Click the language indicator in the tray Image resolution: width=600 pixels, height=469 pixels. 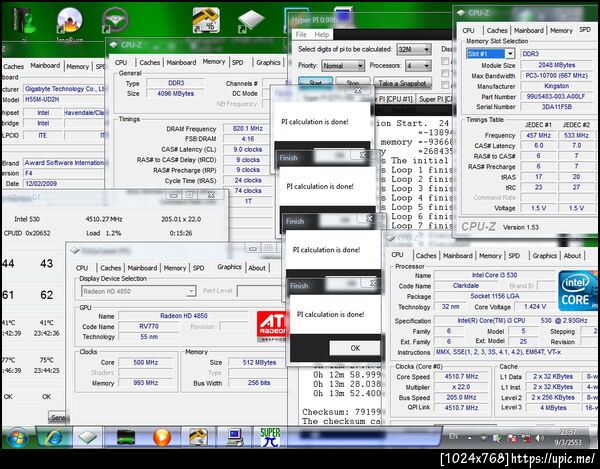(453, 436)
